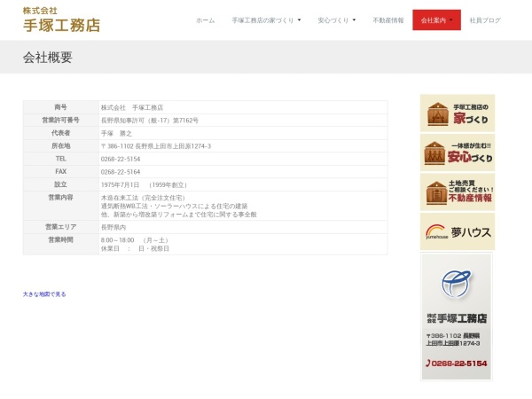Open the 家づくり sidebar banner
The width and height of the screenshot is (532, 399).
click(458, 113)
